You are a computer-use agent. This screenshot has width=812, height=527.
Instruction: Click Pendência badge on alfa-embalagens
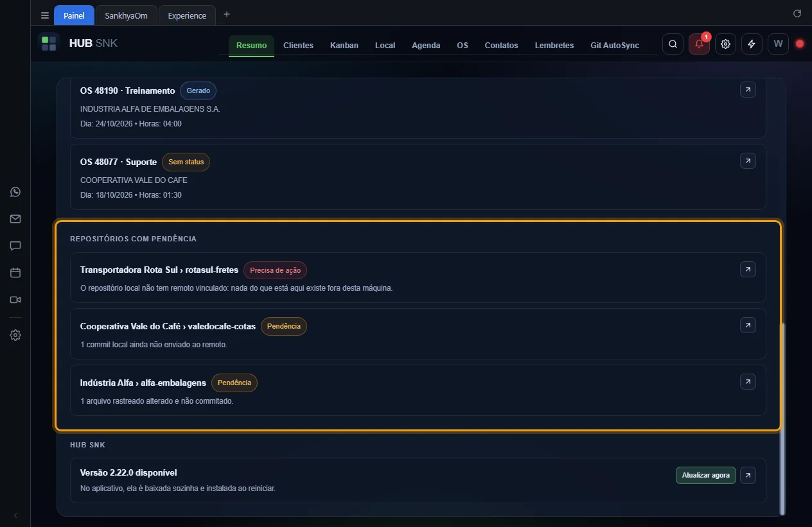(x=234, y=383)
